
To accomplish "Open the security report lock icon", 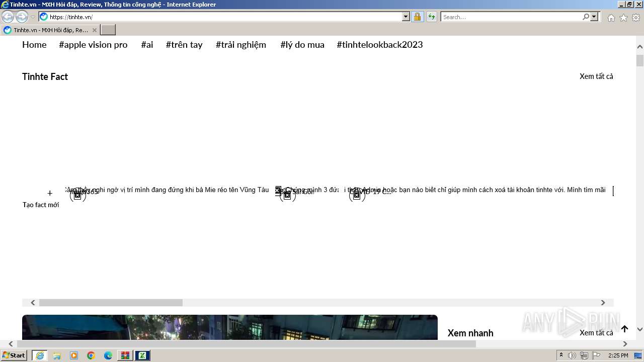I will [417, 17].
